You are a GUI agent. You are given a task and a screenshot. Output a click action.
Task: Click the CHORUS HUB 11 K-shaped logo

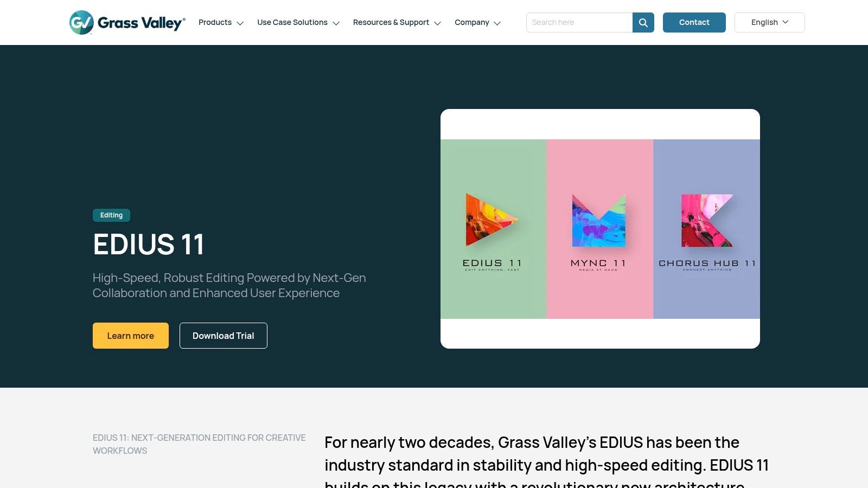tap(707, 220)
